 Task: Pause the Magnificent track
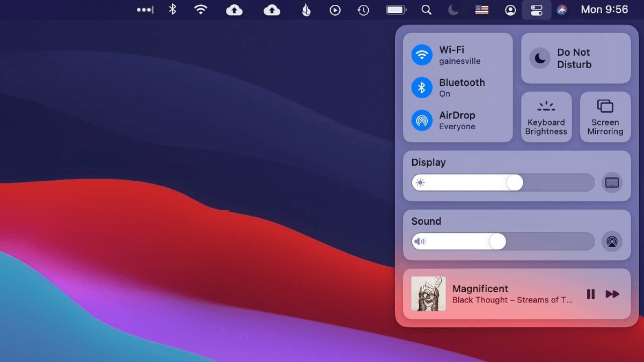[590, 294]
